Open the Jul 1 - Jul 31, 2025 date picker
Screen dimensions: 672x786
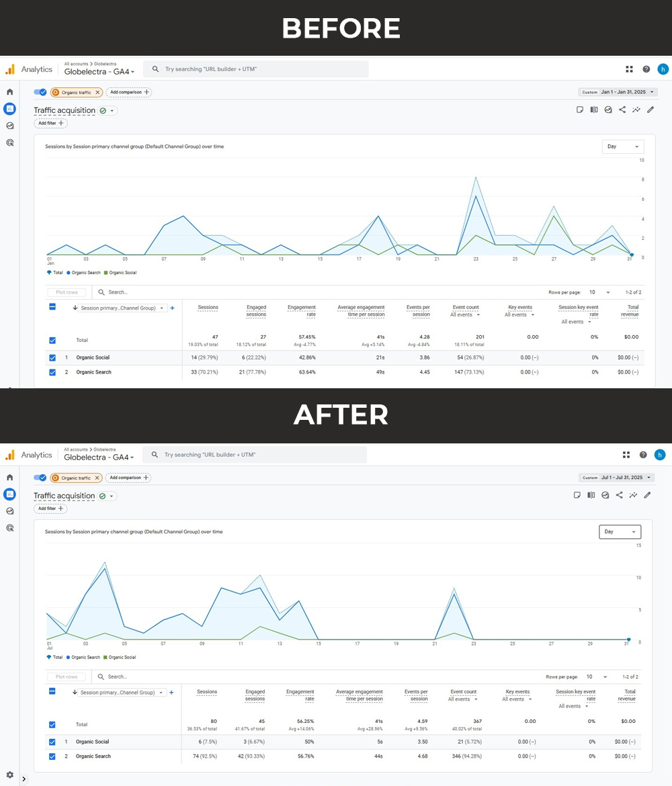[x=615, y=478]
